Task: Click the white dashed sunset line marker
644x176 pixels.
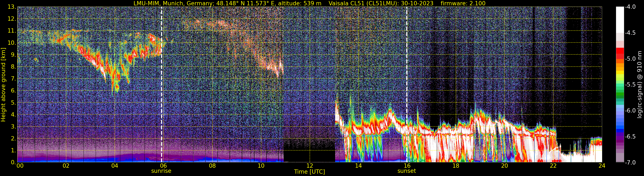Action: [407, 84]
